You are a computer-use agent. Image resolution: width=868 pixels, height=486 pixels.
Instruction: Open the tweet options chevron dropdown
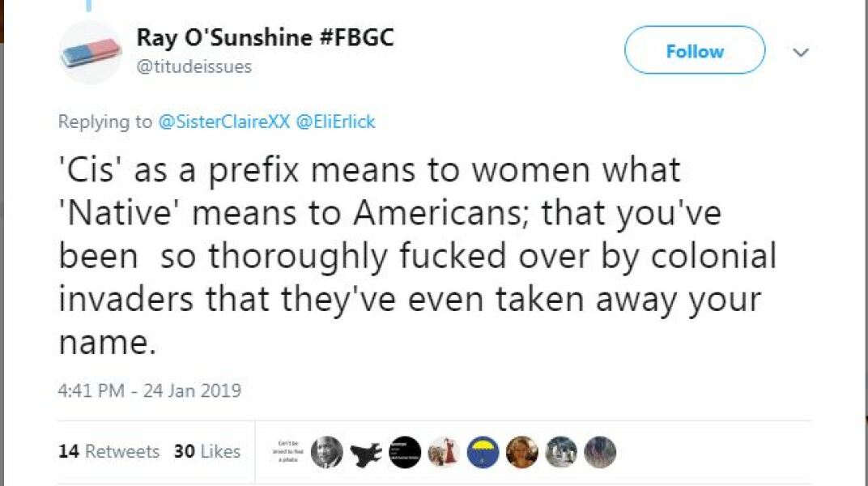(x=801, y=52)
